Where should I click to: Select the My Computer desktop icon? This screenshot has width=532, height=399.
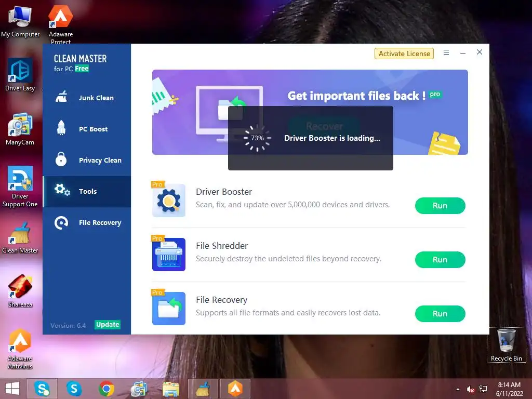20,21
